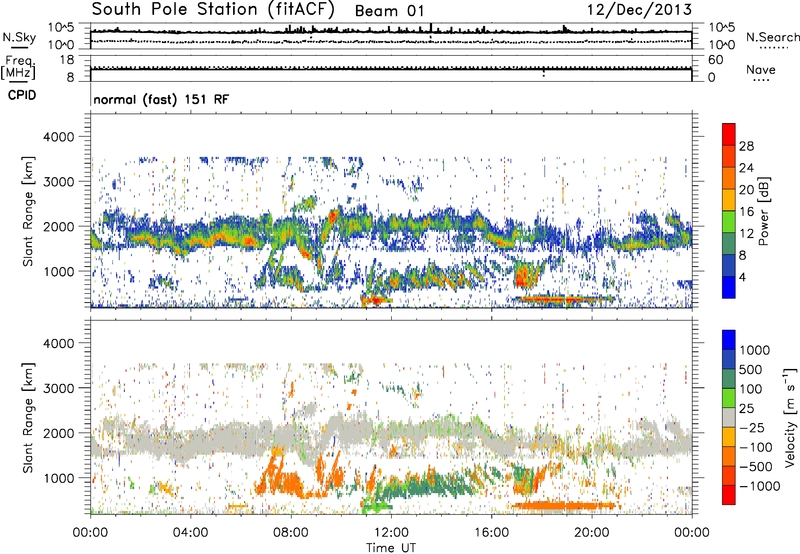Click the '60' Nave axis value
Viewport: 800px width, 554px height.
tap(715, 60)
